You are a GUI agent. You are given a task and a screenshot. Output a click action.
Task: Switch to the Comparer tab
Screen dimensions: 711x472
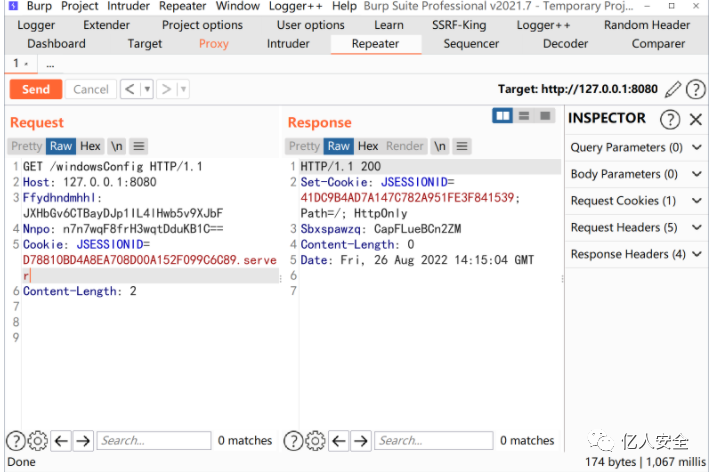[x=658, y=44]
